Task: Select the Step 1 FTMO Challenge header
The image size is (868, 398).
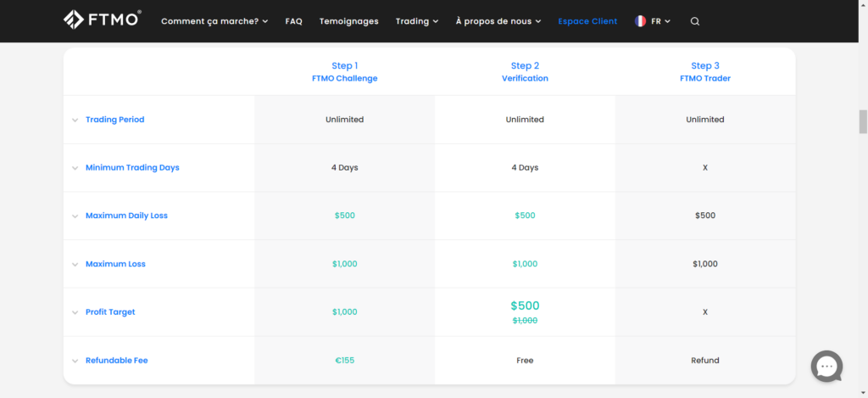Action: (345, 72)
